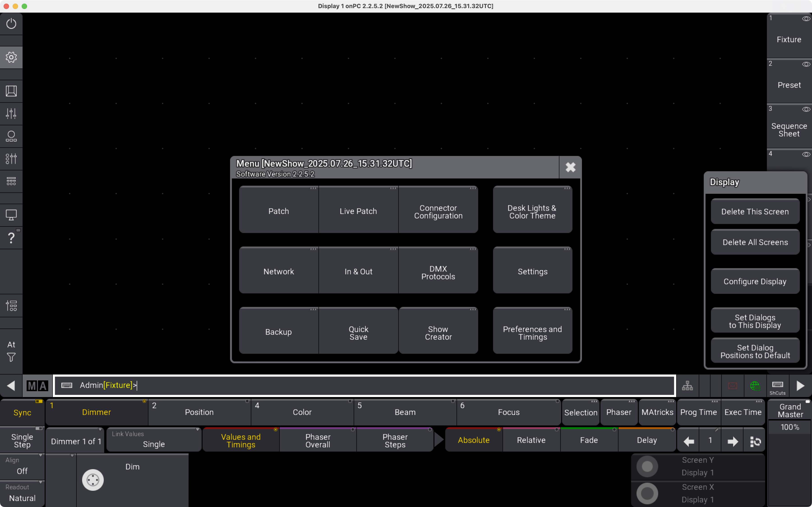Click the gear settings icon in sidebar
Screen dimensions: 812x507
[x=11, y=57]
